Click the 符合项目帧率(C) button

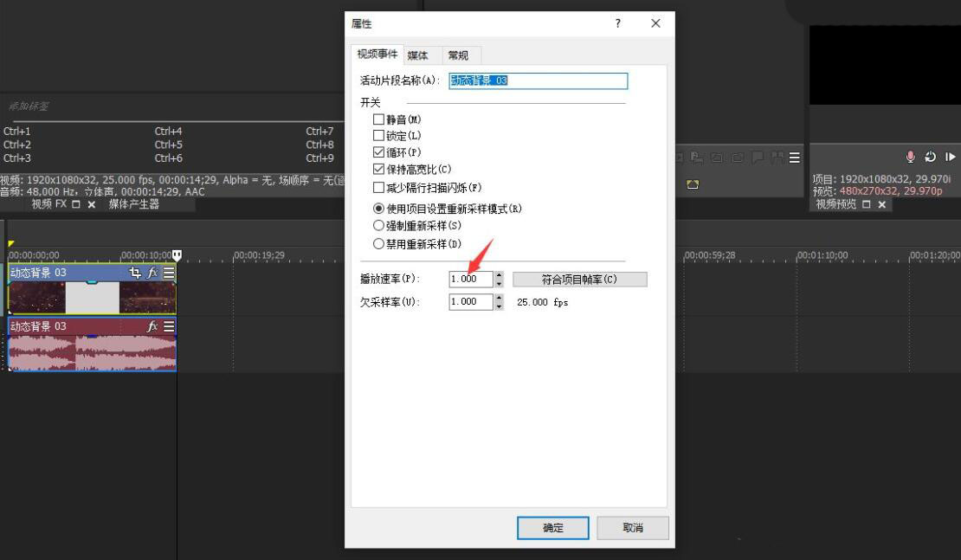579,279
